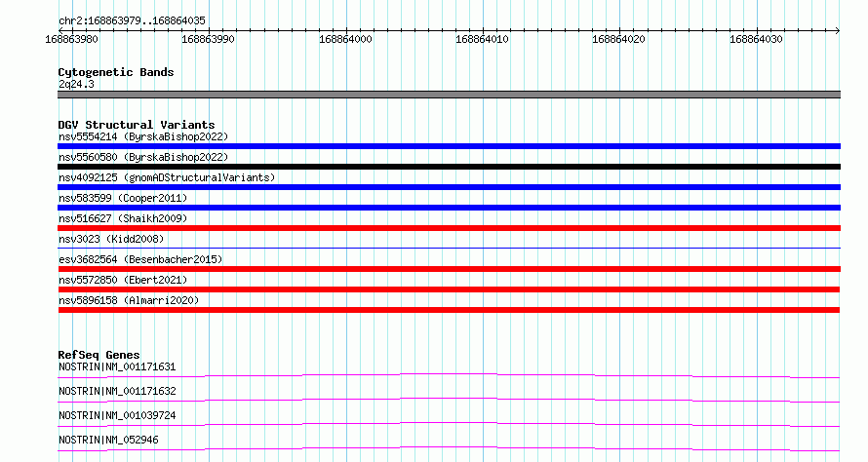This screenshot has width=868, height=462.
Task: Click the red bar under esv3682564
Action: (449, 269)
